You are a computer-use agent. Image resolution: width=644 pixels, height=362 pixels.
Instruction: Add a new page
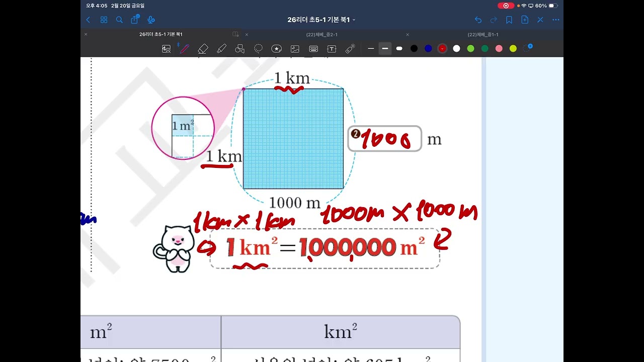525,20
